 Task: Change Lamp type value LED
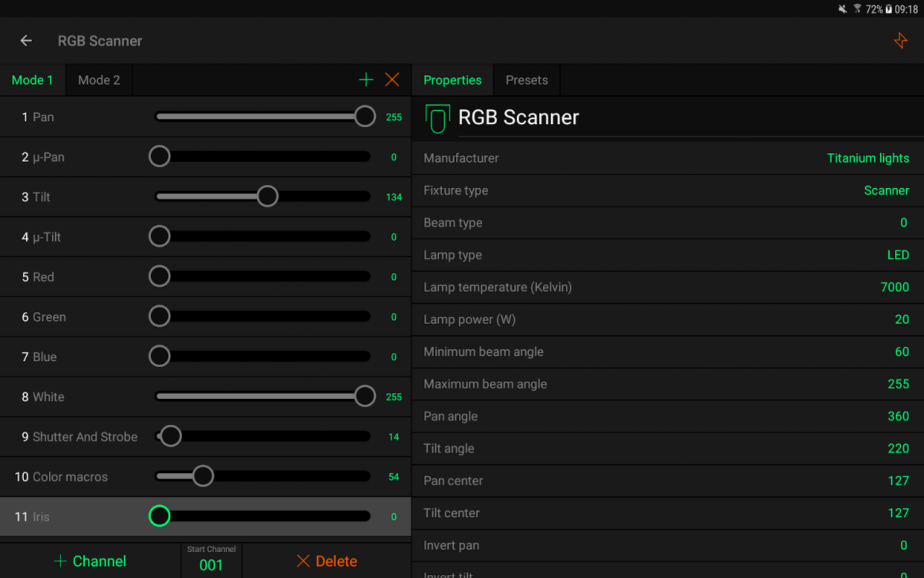[x=898, y=255]
